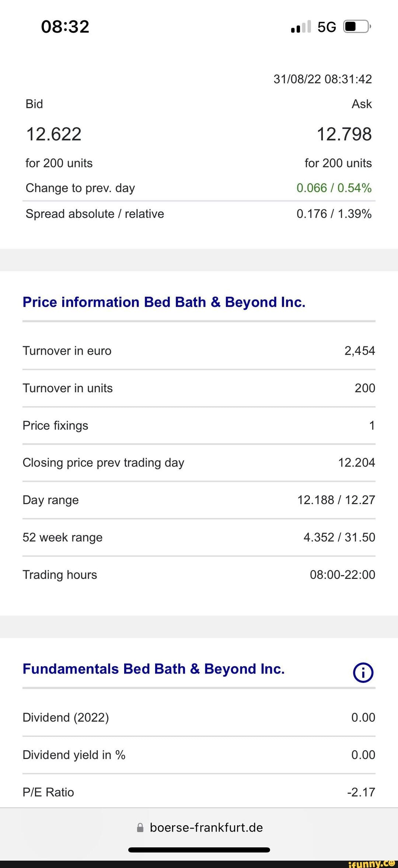Tap the Price information Bed Bath & Beyond heading
The width and height of the screenshot is (398, 868).
164,302
